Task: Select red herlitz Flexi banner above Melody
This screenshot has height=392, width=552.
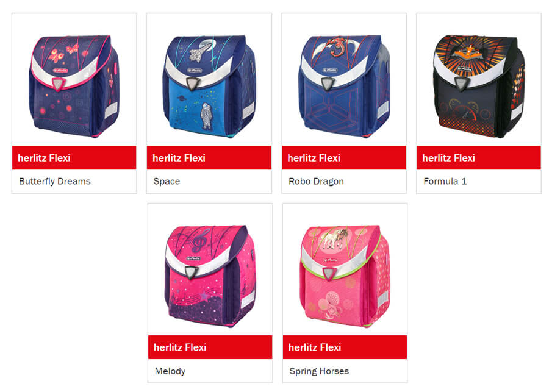Action: (210, 347)
